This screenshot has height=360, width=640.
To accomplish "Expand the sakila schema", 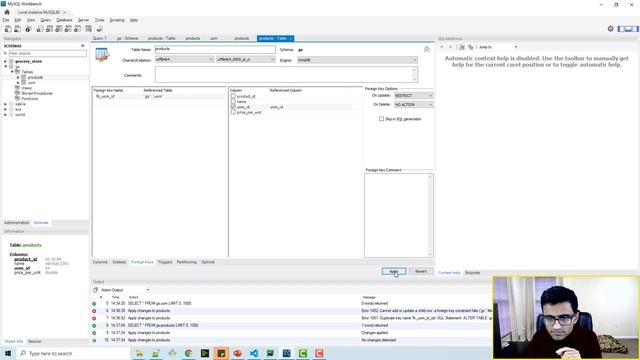I will click(6, 104).
